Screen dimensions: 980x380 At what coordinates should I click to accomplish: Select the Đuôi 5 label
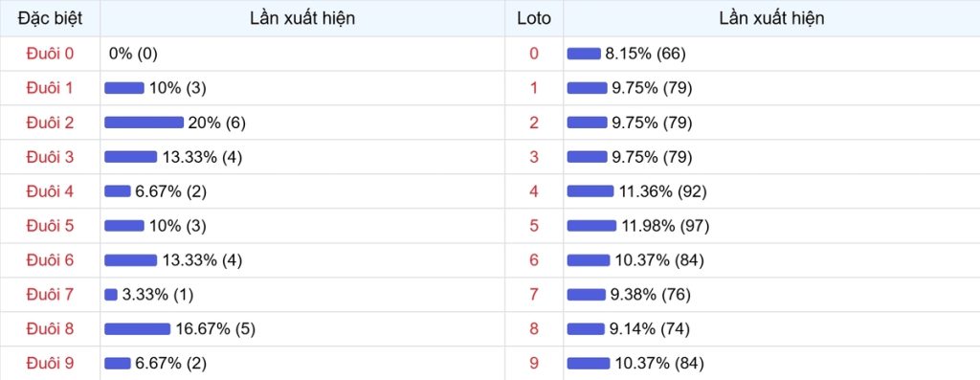click(50, 226)
